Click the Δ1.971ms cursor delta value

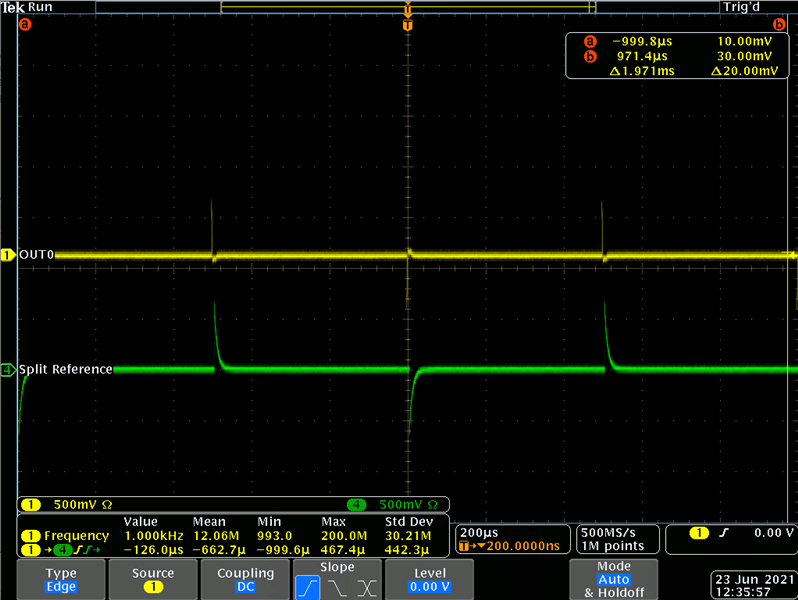(x=642, y=71)
